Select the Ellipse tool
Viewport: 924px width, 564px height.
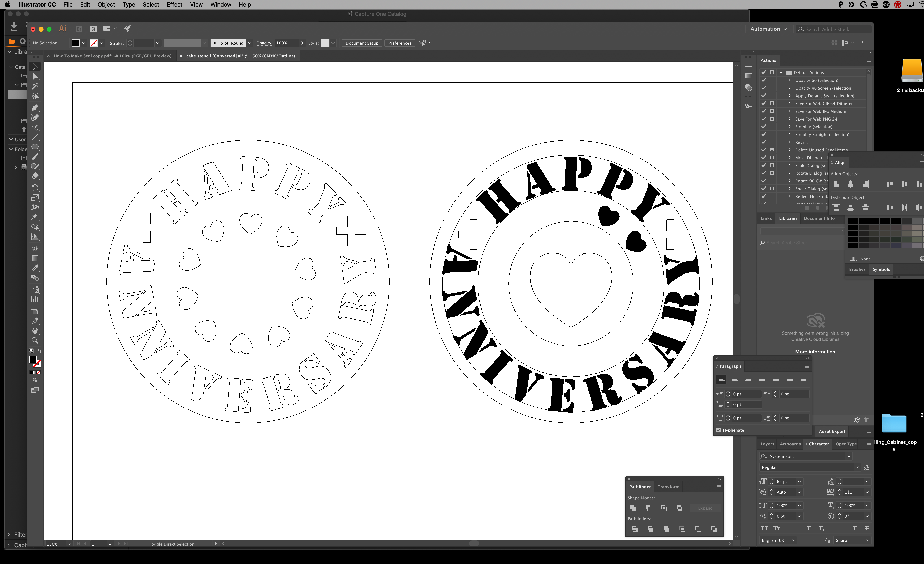tap(35, 147)
